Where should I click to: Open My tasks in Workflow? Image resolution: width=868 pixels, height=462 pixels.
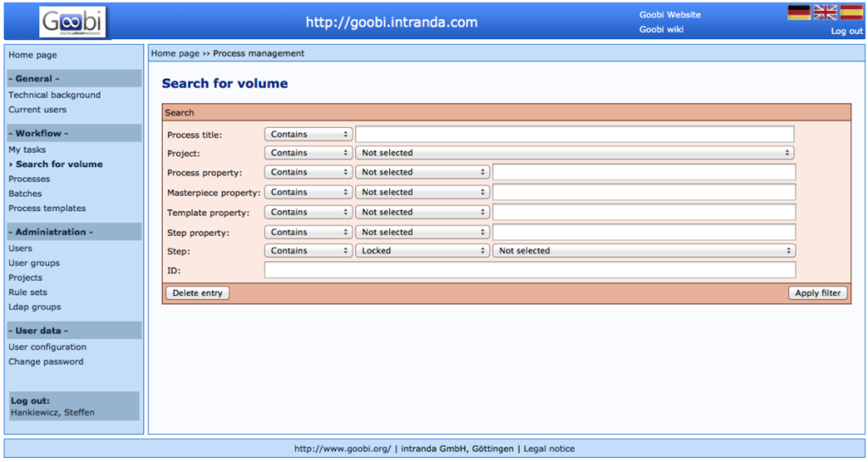[27, 149]
